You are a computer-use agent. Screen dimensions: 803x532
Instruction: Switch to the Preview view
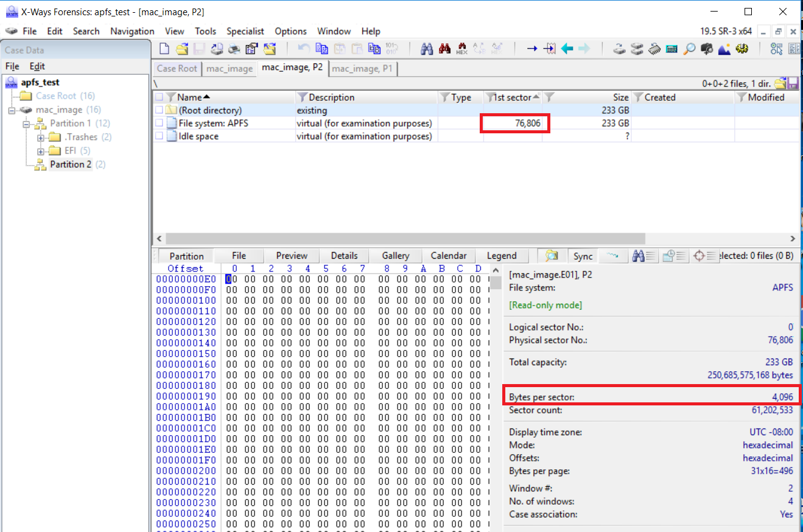click(x=292, y=256)
